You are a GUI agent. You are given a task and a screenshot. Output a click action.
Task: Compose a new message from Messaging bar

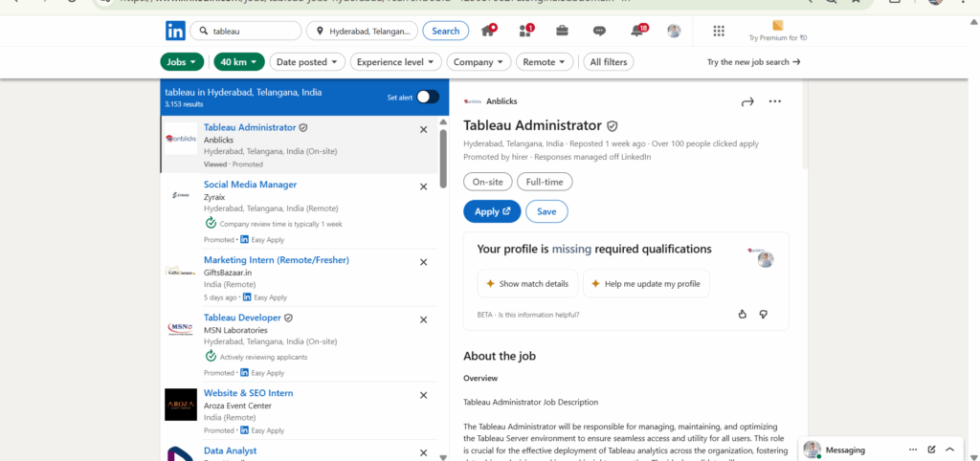[932, 450]
